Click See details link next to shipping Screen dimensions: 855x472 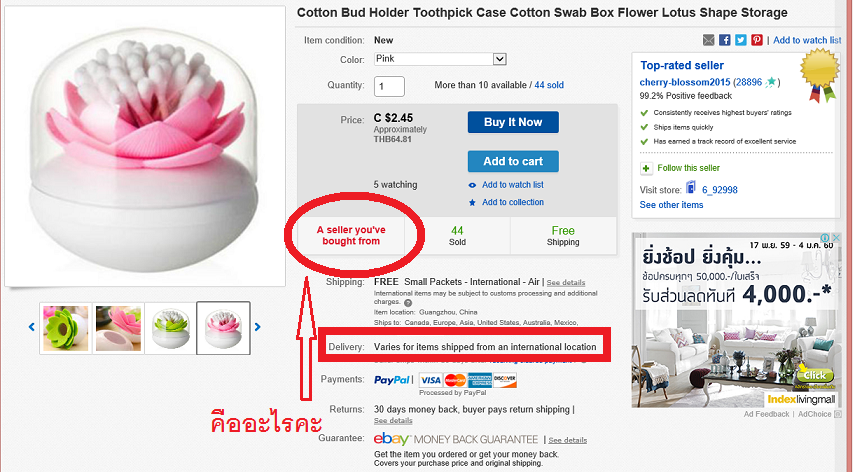coord(566,282)
